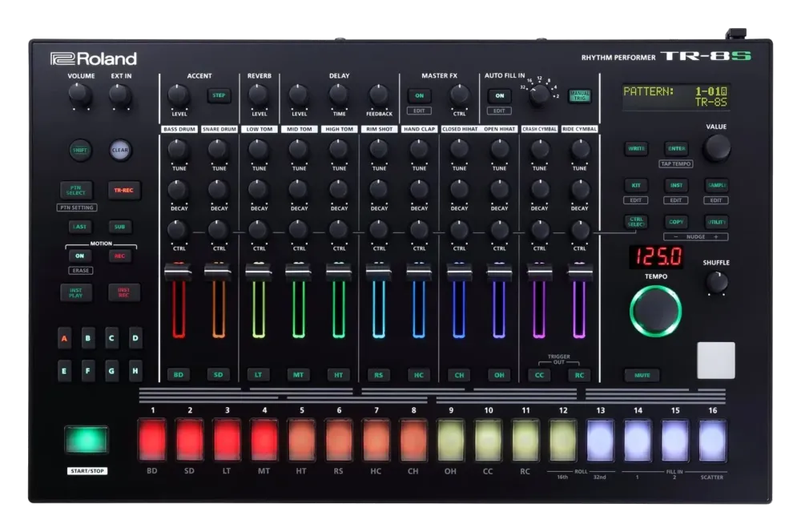The image size is (801, 532).
Task: Select the LT instrument button
Action: (259, 375)
